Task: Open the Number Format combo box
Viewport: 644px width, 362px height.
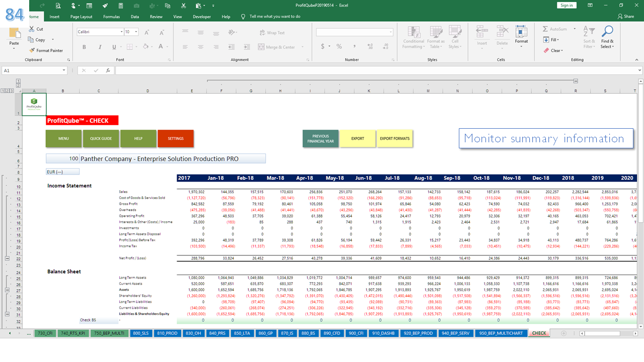Action: coord(355,32)
